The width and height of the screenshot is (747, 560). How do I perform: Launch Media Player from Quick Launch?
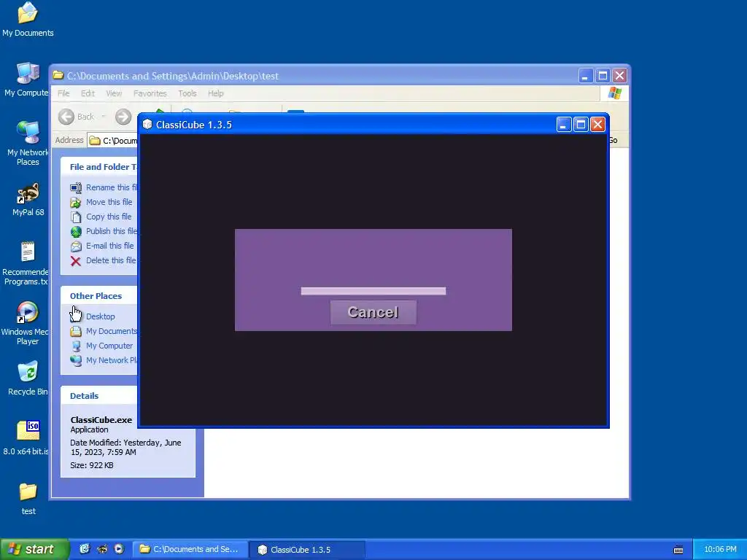coord(119,549)
